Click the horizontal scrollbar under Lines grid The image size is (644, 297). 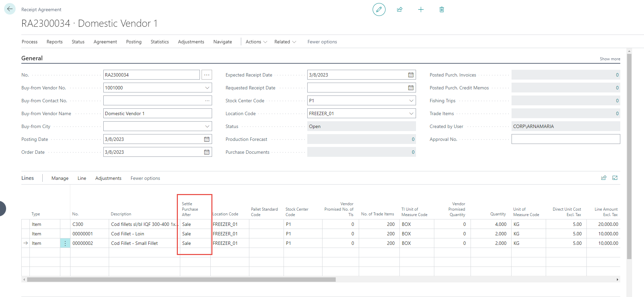click(x=181, y=280)
